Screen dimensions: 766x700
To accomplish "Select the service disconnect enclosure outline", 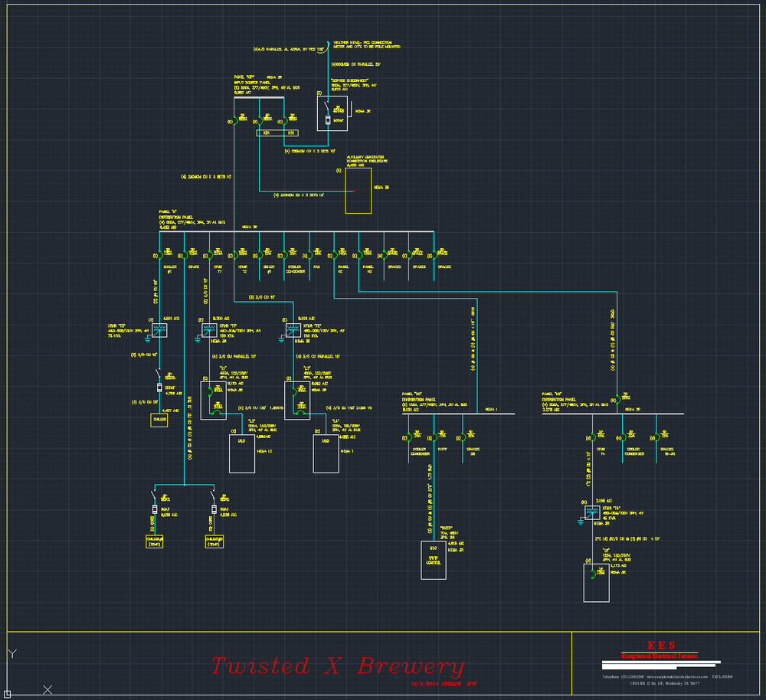I will 332,113.
